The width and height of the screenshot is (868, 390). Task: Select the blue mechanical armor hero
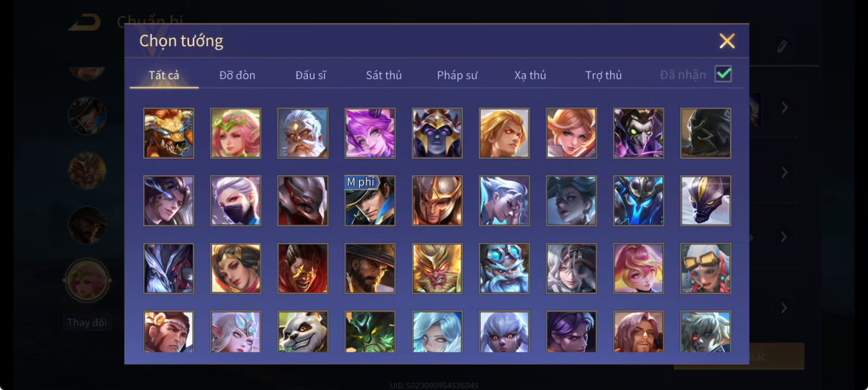(x=638, y=201)
